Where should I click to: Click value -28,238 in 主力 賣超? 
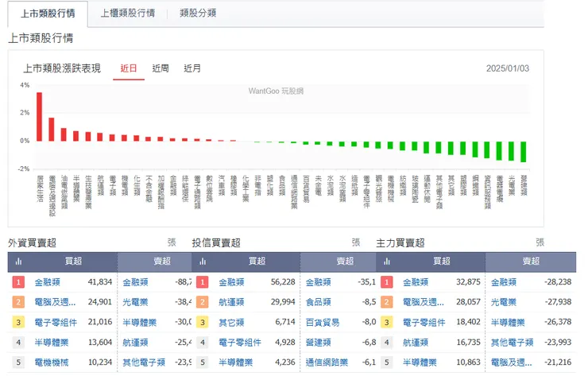click(558, 282)
